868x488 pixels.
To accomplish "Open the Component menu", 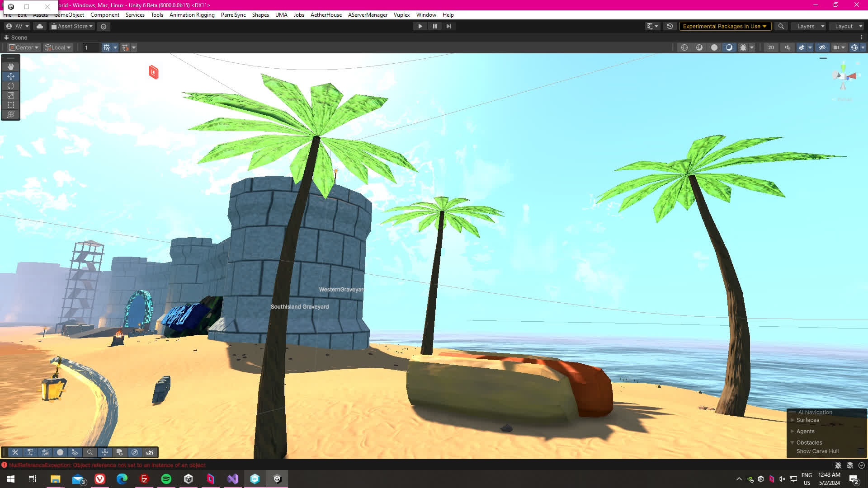I will coord(104,15).
